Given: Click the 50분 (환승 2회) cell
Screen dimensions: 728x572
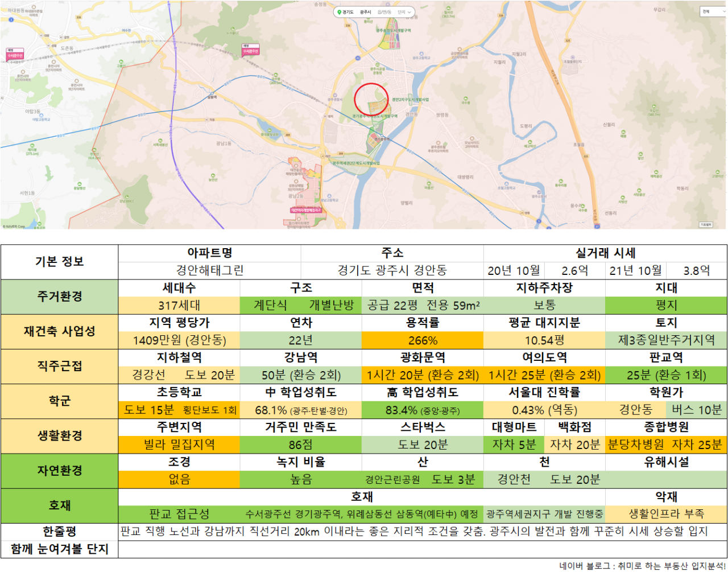Looking at the screenshot, I should (x=301, y=375).
